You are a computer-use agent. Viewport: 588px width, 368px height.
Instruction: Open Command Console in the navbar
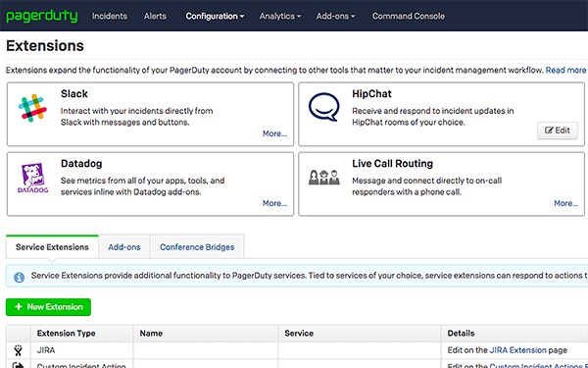click(x=409, y=16)
